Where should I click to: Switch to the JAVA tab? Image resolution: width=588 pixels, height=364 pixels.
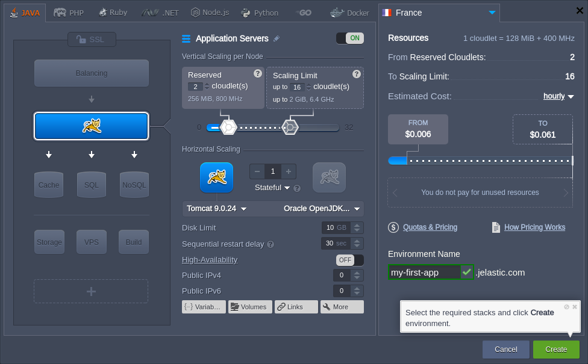25,13
